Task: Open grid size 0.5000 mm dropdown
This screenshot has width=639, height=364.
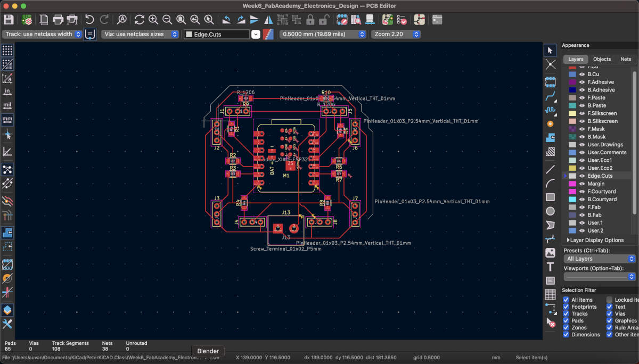Action: click(x=323, y=34)
